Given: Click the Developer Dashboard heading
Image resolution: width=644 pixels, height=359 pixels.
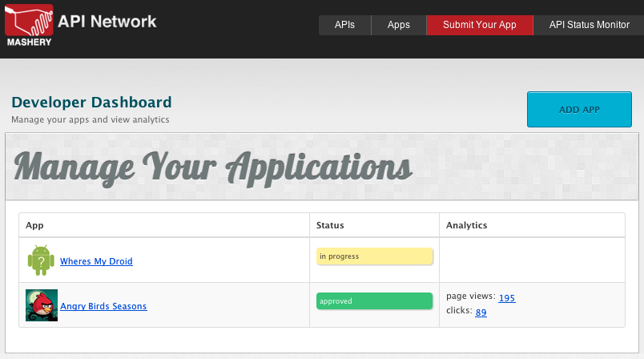Looking at the screenshot, I should pyautogui.click(x=91, y=103).
